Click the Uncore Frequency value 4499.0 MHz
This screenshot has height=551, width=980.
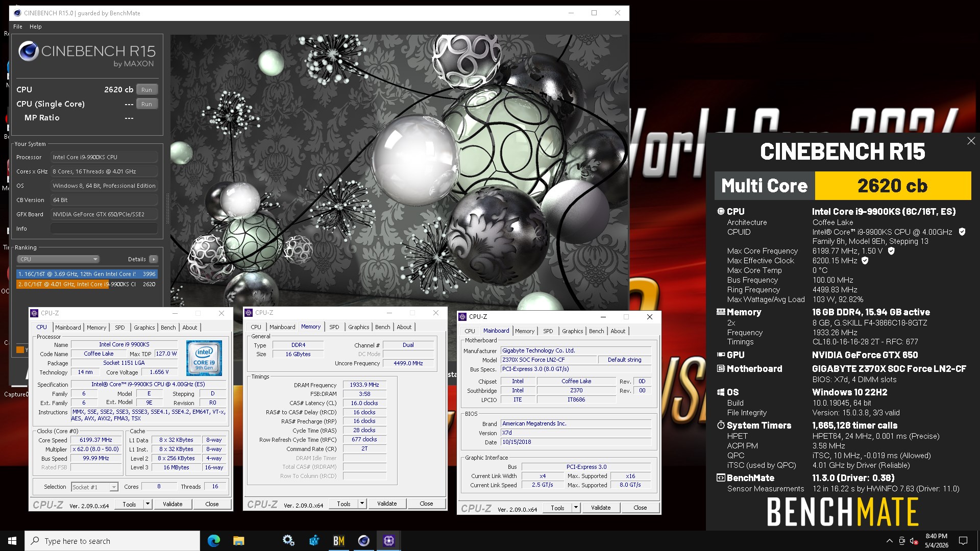408,363
